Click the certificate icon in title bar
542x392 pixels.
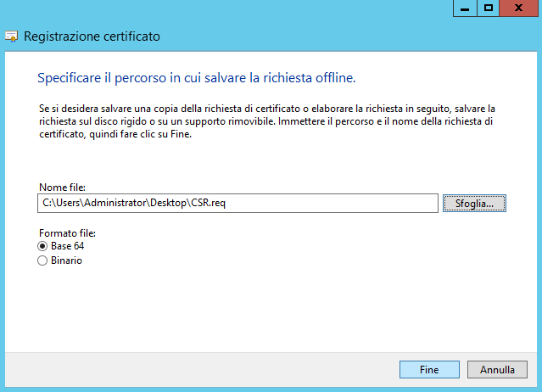click(12, 36)
